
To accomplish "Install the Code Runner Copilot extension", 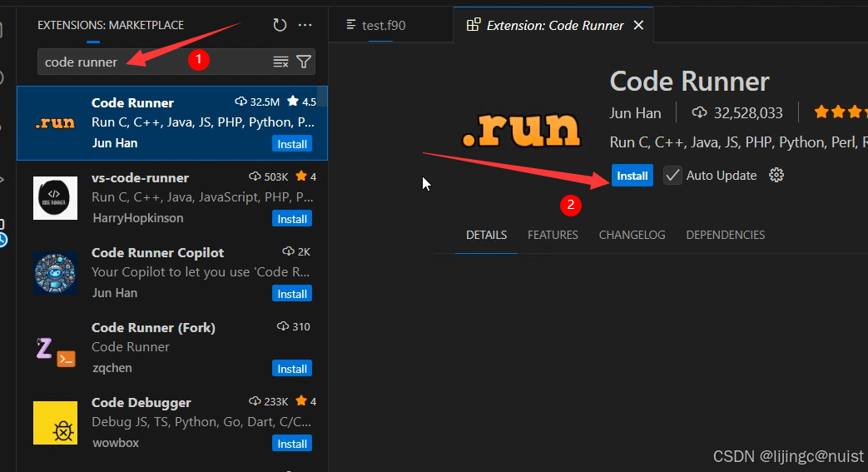I will (292, 294).
